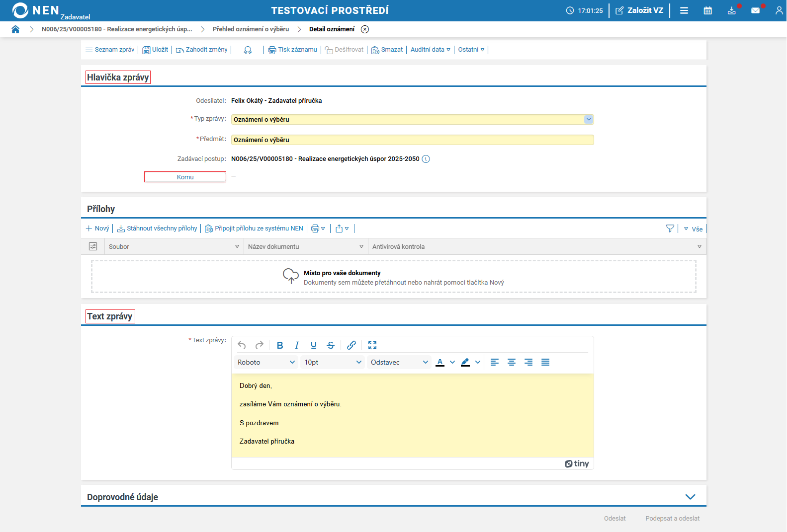Click the Uložit button
Viewport: 787px width, 532px height.
[x=156, y=50]
